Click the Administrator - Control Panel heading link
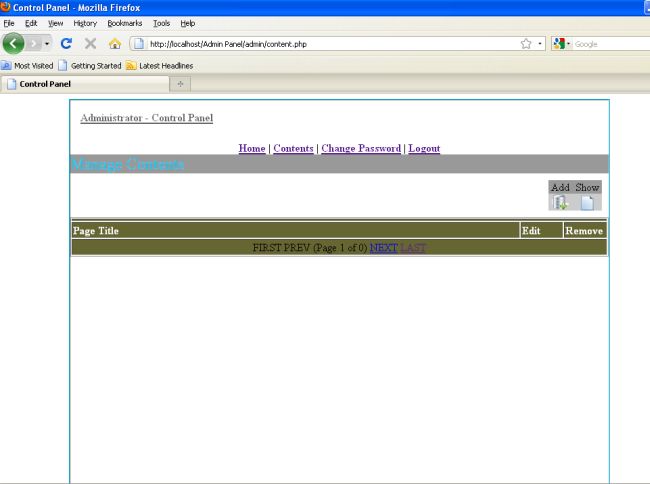Image resolution: width=650 pixels, height=484 pixels. click(x=147, y=118)
